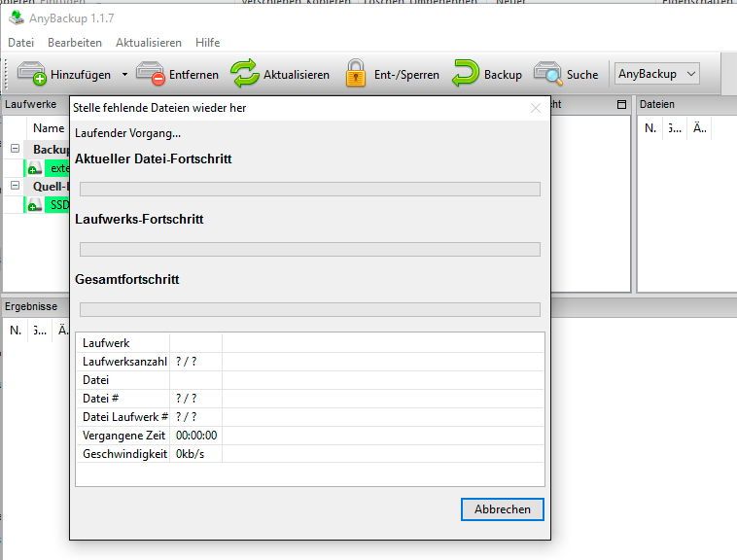Click the Datei Laufwerk # row label
737x560 pixels.
(125, 417)
